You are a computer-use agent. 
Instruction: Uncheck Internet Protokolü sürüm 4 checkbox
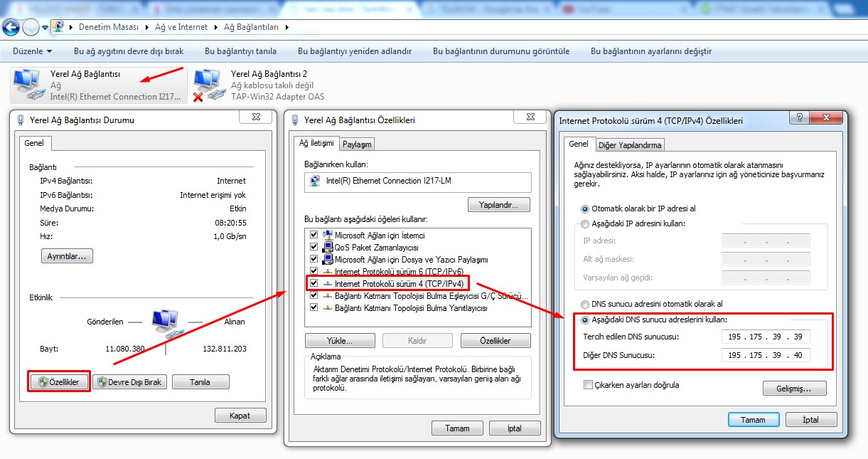(x=314, y=283)
